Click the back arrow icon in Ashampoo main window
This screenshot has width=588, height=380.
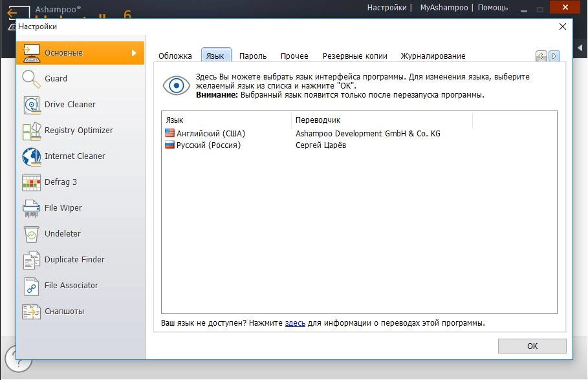click(12, 12)
